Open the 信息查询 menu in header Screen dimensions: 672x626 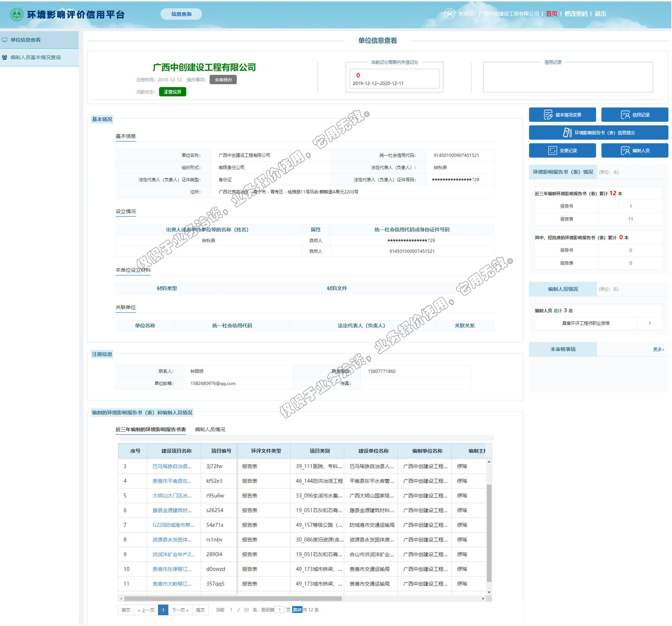click(x=181, y=14)
